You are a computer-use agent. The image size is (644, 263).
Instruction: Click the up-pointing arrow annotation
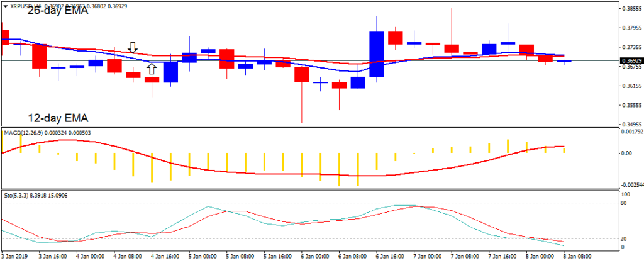coord(151,69)
